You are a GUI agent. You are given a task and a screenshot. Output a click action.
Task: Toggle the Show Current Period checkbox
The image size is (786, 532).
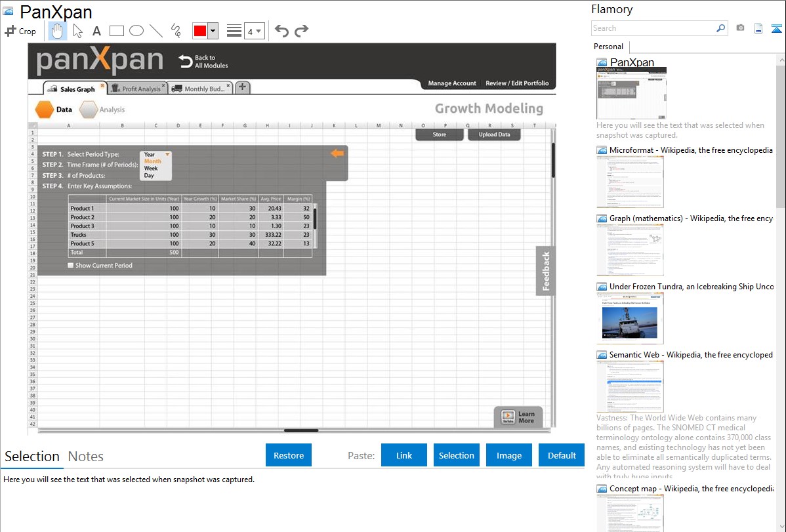[x=71, y=265]
